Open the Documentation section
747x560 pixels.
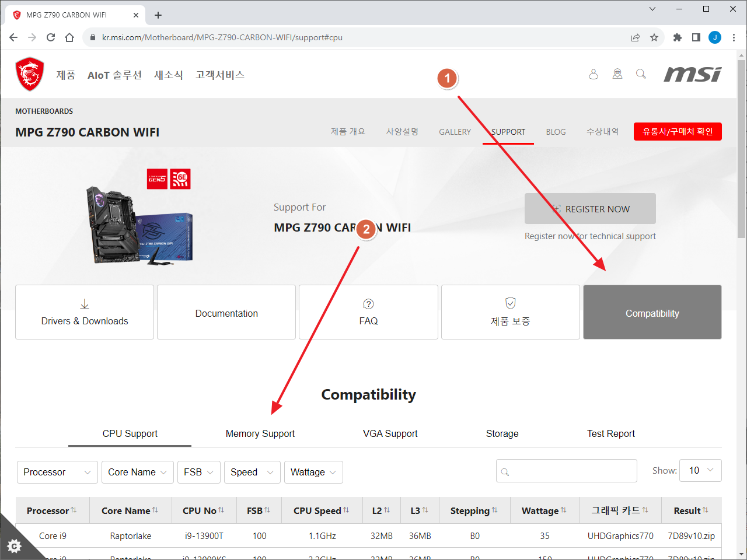coord(226,312)
